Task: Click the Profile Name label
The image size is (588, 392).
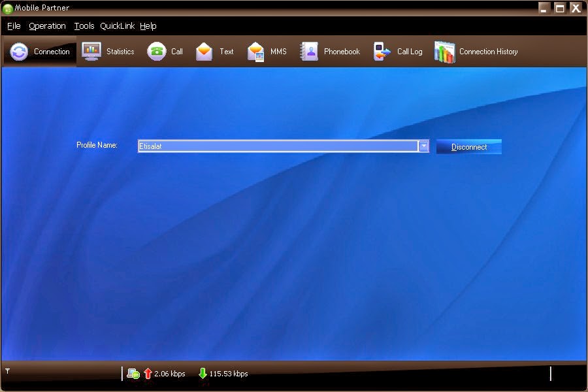Action: tap(97, 145)
